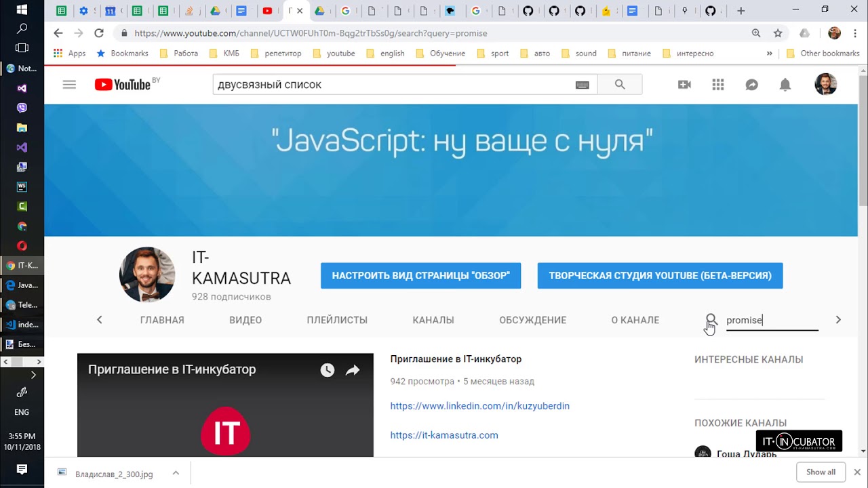Click Show all downloads button
868x488 pixels.
tap(821, 472)
